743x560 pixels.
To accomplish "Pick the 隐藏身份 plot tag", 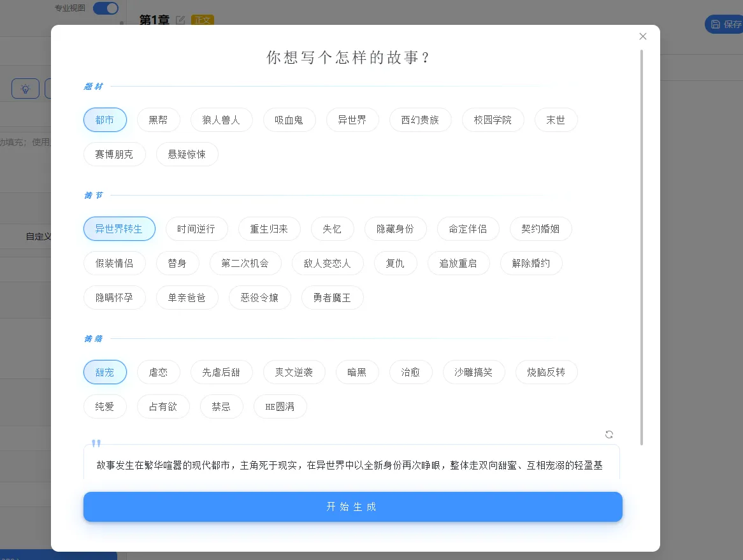I will (x=395, y=229).
